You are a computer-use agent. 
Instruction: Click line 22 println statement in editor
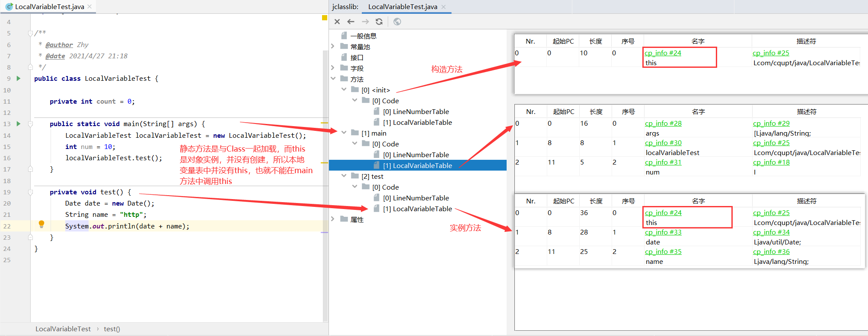(x=127, y=226)
